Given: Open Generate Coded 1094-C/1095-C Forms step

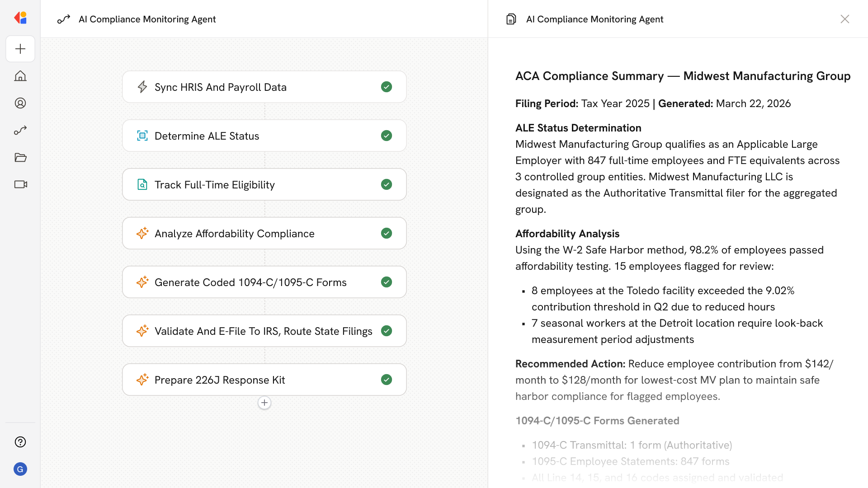Looking at the screenshot, I should point(250,282).
